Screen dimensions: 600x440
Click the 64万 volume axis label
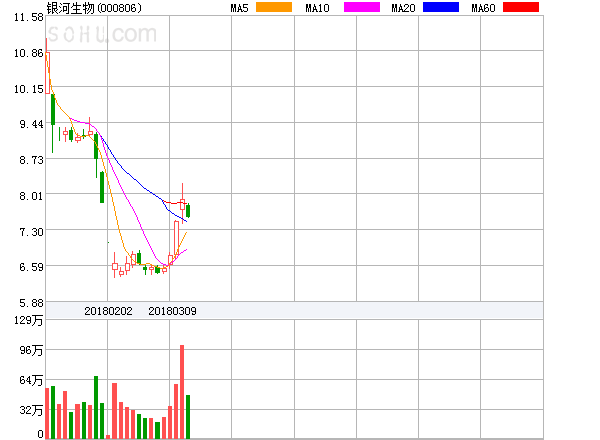pos(31,380)
